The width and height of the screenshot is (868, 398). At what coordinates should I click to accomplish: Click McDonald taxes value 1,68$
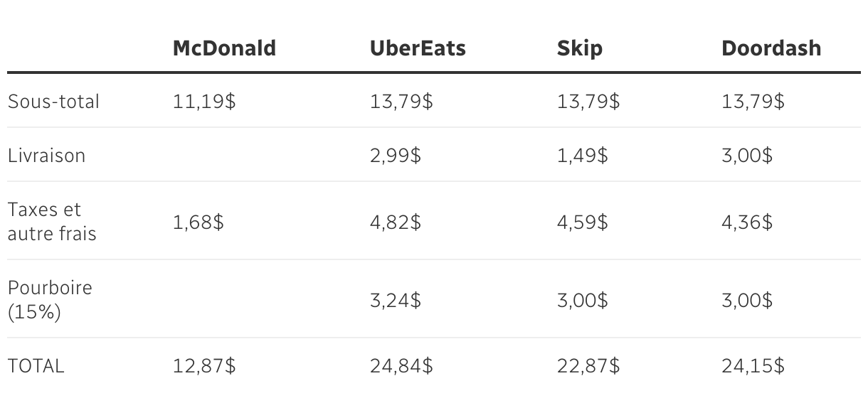198,222
